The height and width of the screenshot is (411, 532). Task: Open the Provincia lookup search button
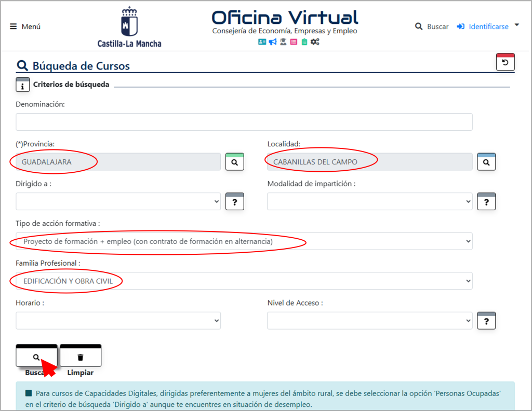pos(235,162)
